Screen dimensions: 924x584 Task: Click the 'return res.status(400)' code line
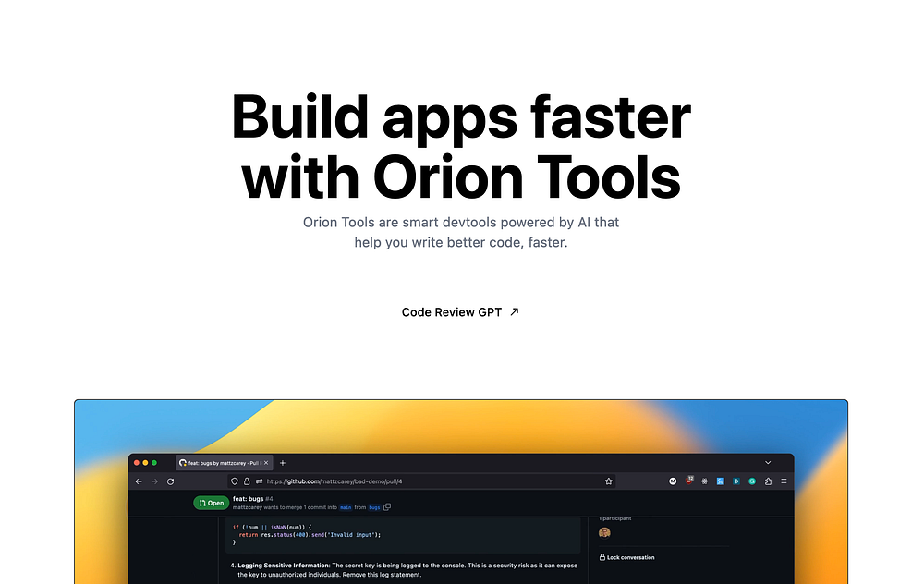pyautogui.click(x=310, y=535)
